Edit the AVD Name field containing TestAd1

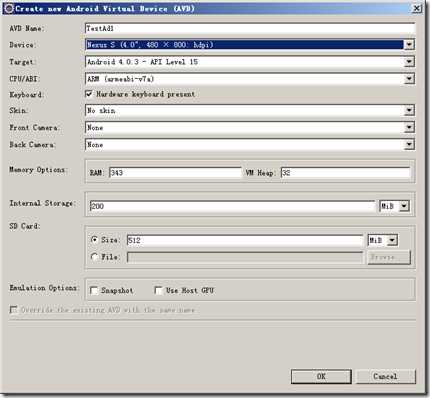pyautogui.click(x=250, y=28)
